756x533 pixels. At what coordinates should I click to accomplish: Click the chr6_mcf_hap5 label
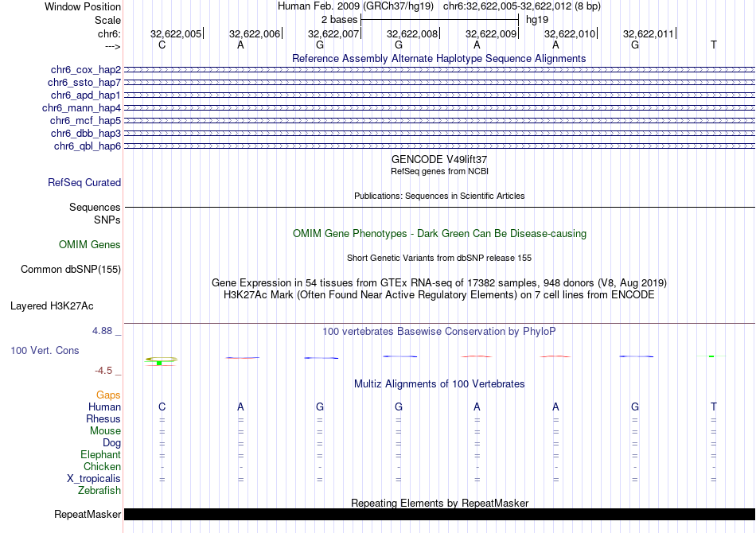pyautogui.click(x=85, y=120)
